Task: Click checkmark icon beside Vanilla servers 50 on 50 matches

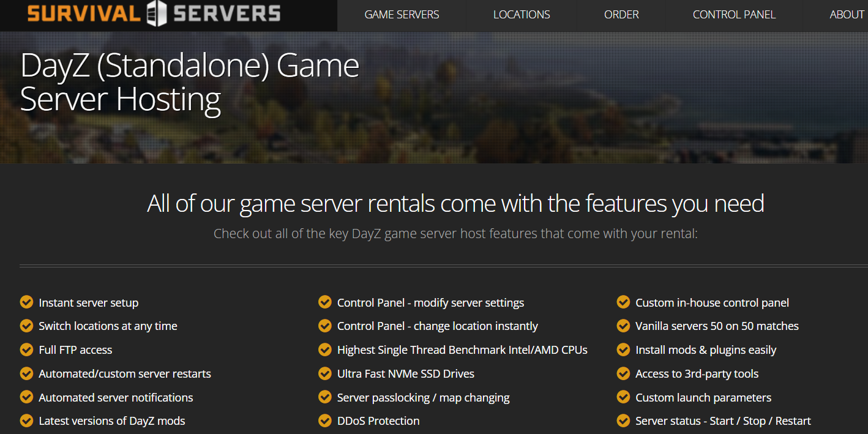Action: (x=623, y=326)
